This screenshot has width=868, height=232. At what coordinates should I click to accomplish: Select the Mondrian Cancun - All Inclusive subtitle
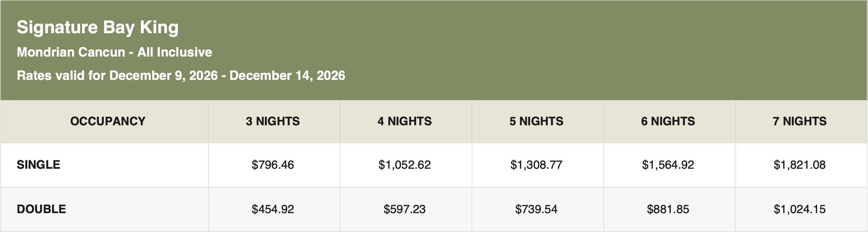coord(114,52)
